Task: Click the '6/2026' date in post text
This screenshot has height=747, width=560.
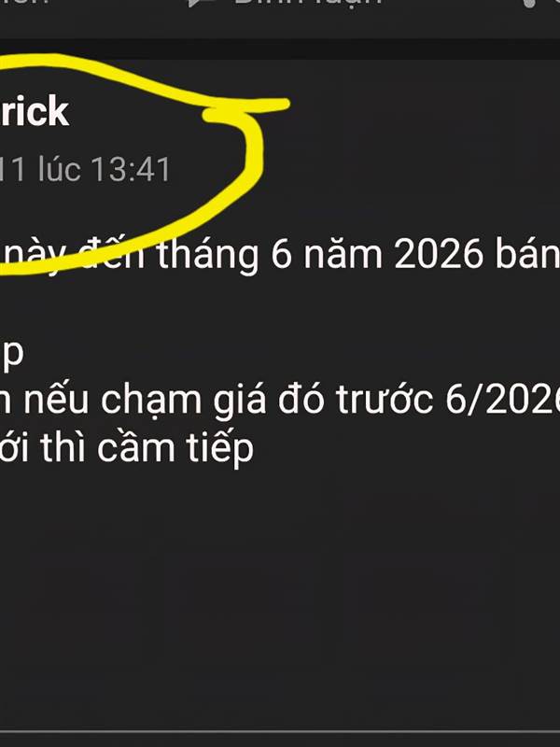Action: pyautogui.click(x=502, y=400)
